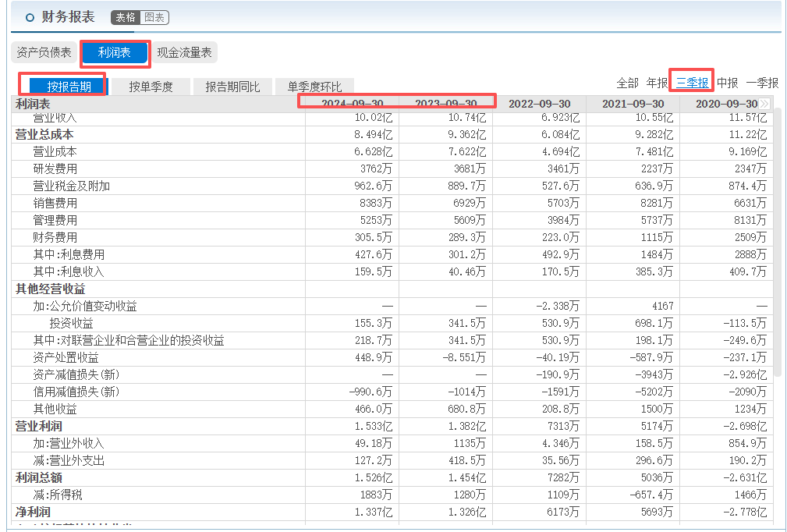Click the -657.4万 value in 所得税 row

click(651, 495)
